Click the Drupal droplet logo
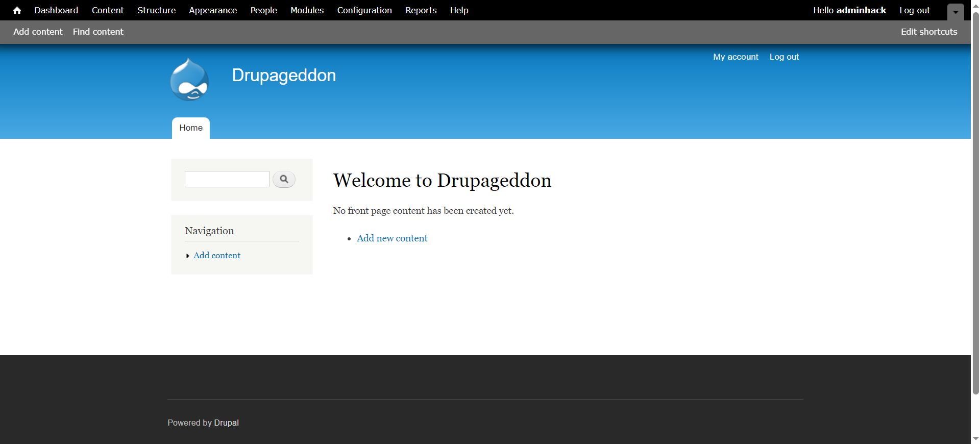Screen dimensions: 980x444 click(x=189, y=79)
